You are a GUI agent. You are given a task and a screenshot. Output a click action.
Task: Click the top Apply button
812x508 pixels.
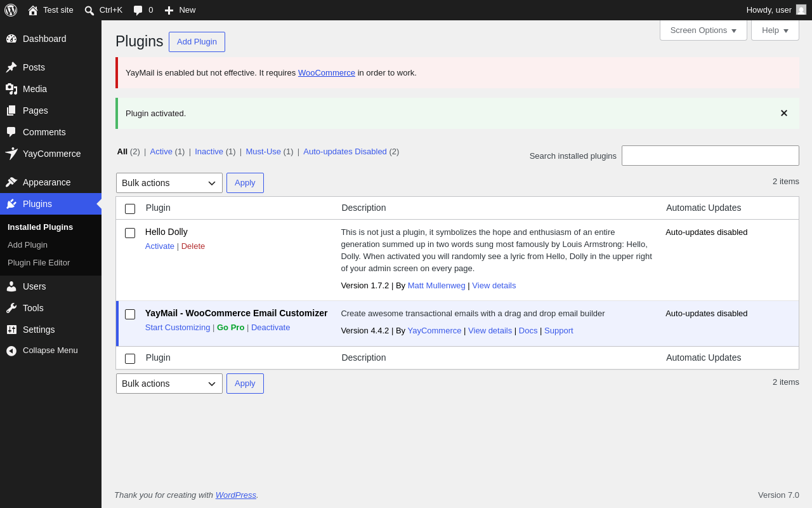(x=245, y=183)
